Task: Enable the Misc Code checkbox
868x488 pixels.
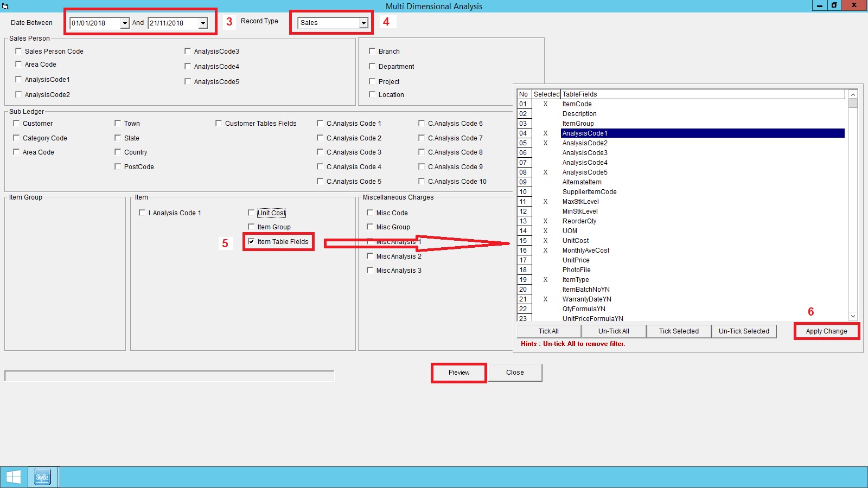Action: [x=370, y=213]
